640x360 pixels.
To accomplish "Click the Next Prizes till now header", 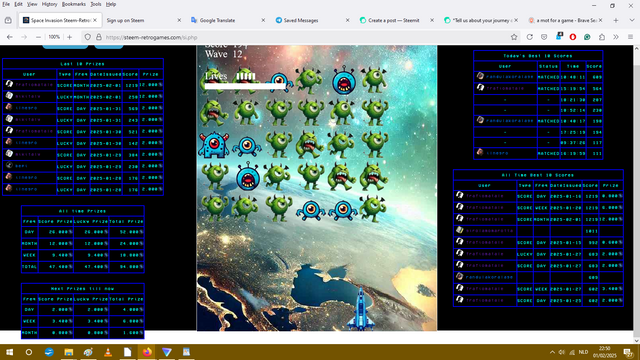I will 83,289.
